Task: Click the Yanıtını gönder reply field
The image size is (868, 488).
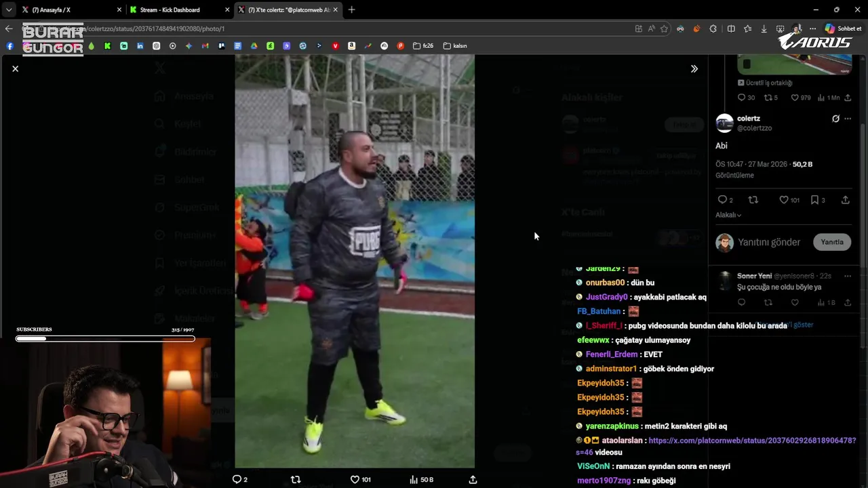Action: pyautogui.click(x=769, y=242)
